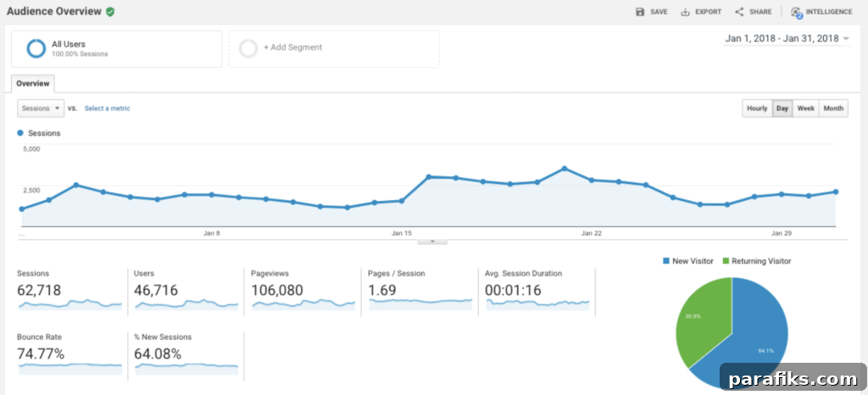Click the SAVE label
This screenshot has width=868, height=395.
coord(659,12)
